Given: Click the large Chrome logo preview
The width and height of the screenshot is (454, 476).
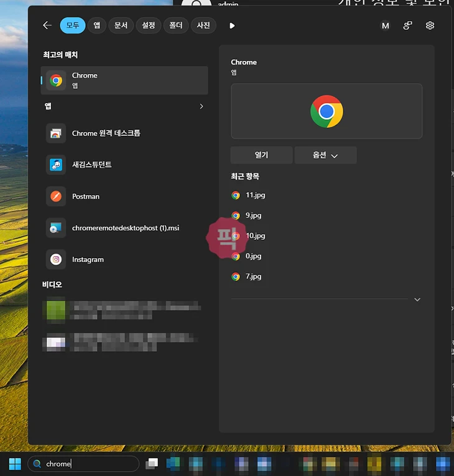Looking at the screenshot, I should [x=327, y=111].
